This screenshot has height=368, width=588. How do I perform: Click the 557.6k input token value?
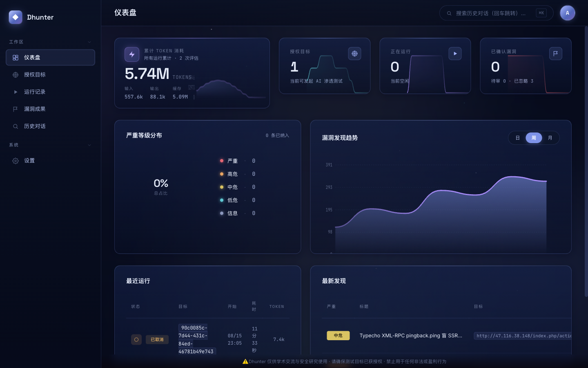(134, 97)
